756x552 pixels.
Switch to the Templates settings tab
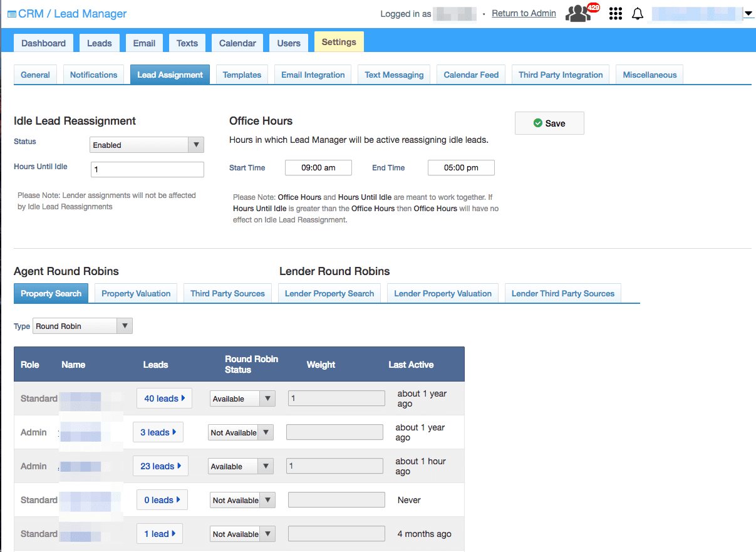(242, 74)
